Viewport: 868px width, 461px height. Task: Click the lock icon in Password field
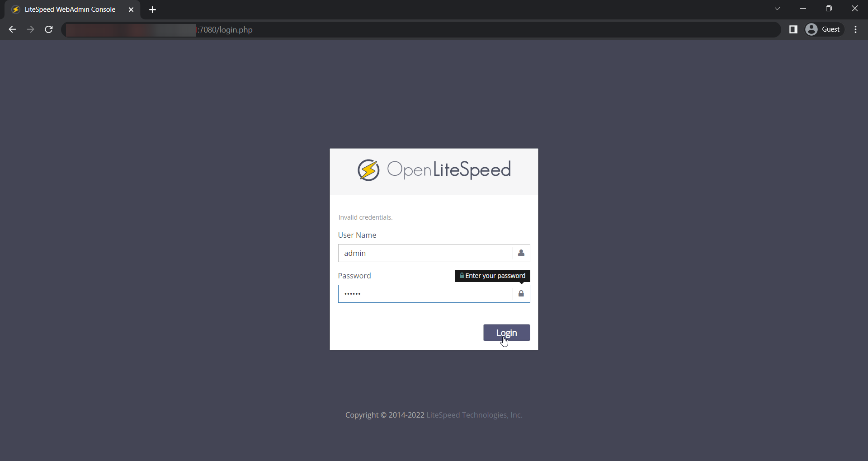[521, 294]
